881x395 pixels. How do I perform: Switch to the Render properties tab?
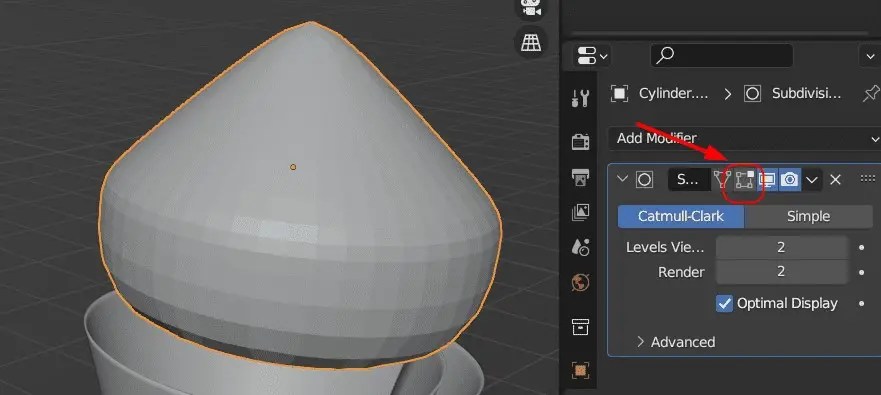580,142
